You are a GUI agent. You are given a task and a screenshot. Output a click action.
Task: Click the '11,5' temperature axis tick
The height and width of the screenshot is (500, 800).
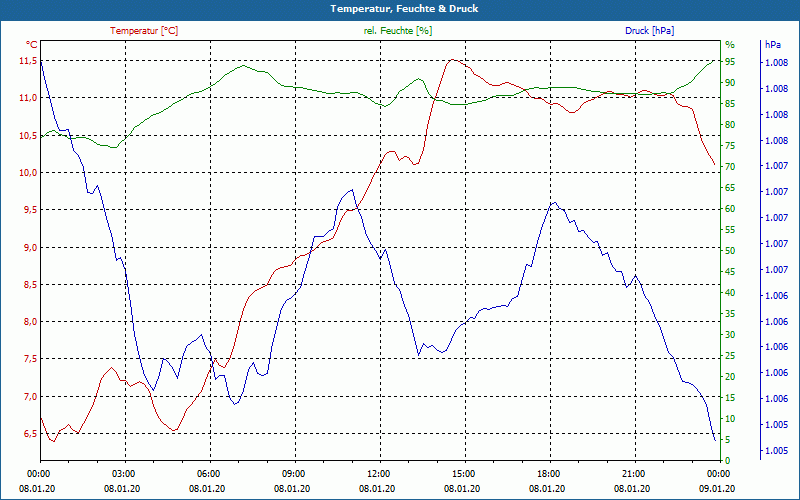click(28, 61)
